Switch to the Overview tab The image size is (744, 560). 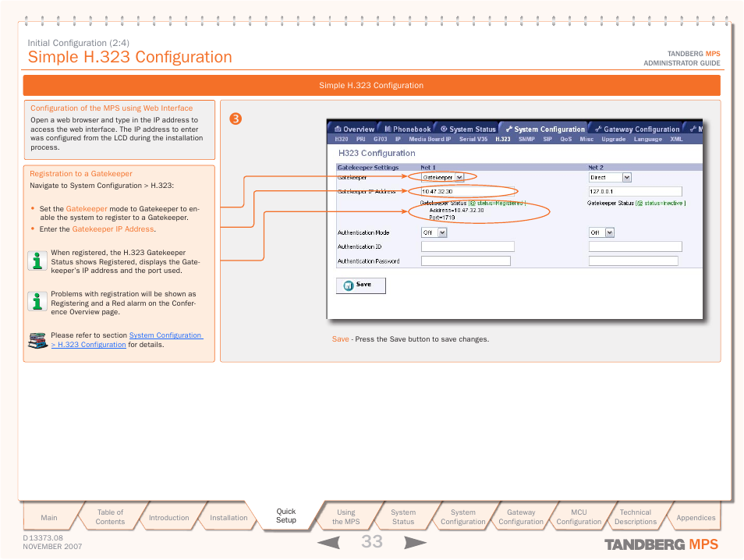(x=354, y=129)
